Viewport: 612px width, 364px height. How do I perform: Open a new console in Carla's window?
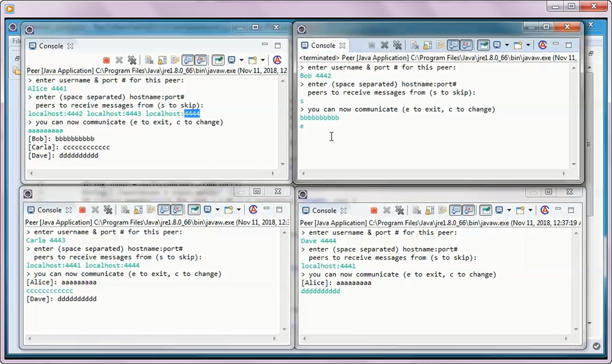tap(229, 209)
